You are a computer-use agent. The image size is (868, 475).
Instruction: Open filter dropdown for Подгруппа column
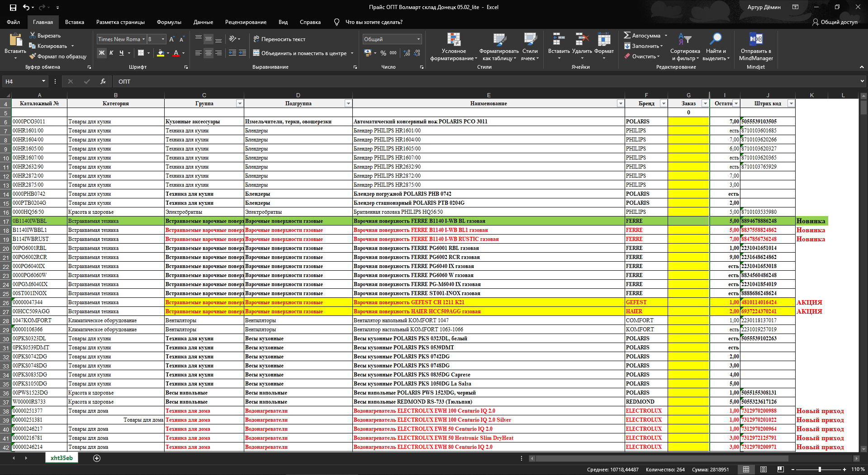(348, 103)
